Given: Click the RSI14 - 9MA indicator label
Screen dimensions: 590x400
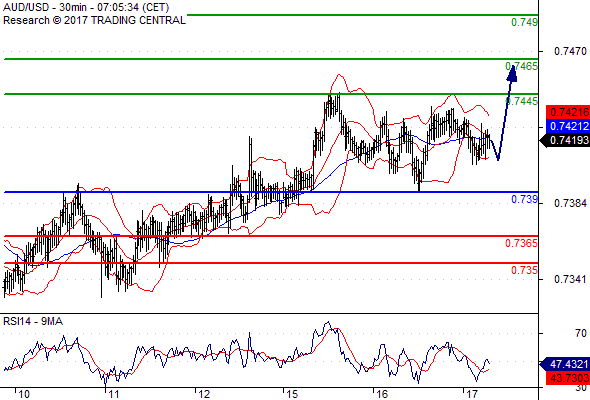Looking at the screenshot, I should coord(33,321).
